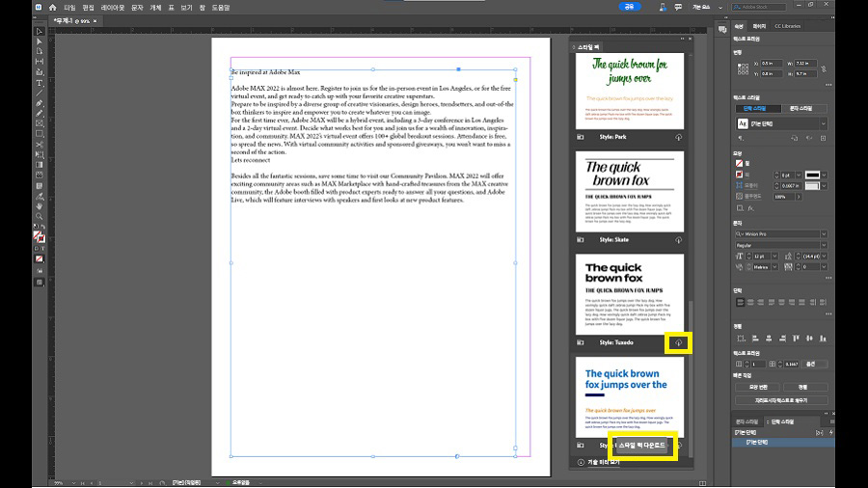Select the Hand tool
868x488 pixels.
click(x=40, y=206)
